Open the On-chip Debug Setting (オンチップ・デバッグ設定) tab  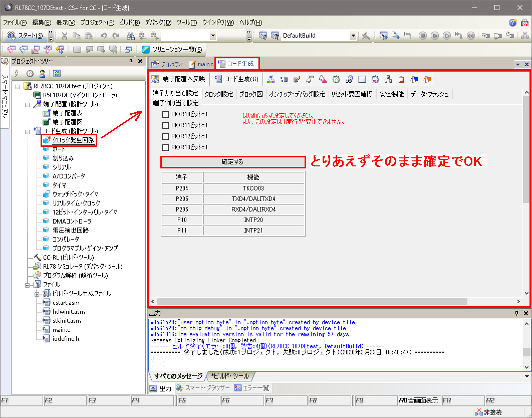297,94
